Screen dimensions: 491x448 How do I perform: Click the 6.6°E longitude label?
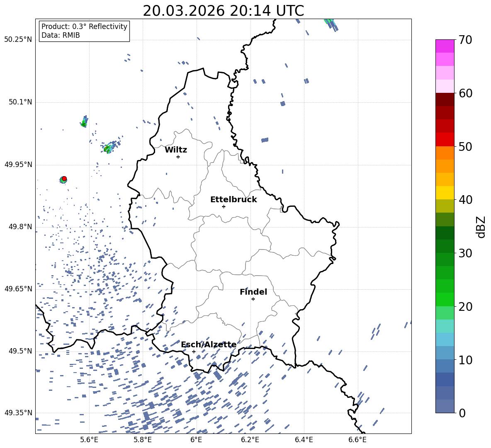pyautogui.click(x=357, y=440)
